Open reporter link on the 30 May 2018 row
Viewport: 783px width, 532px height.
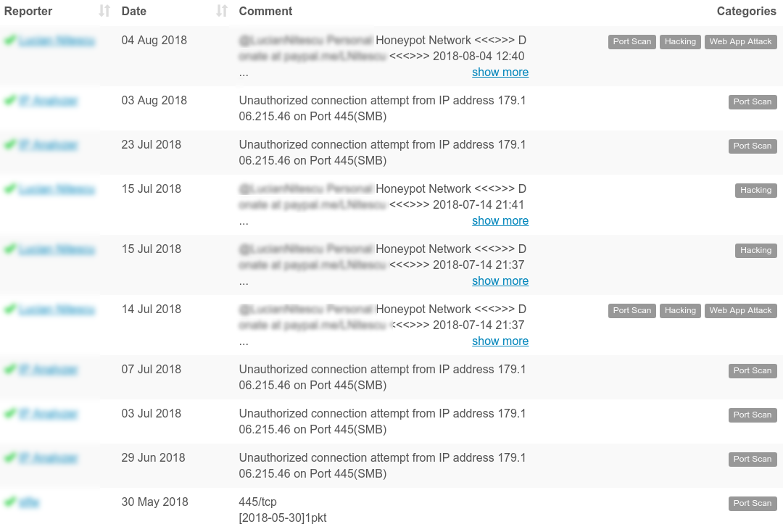tap(29, 502)
